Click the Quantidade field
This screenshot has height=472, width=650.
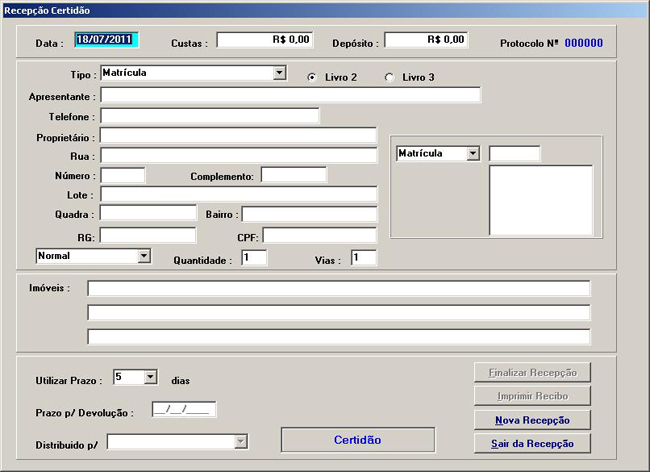click(254, 257)
